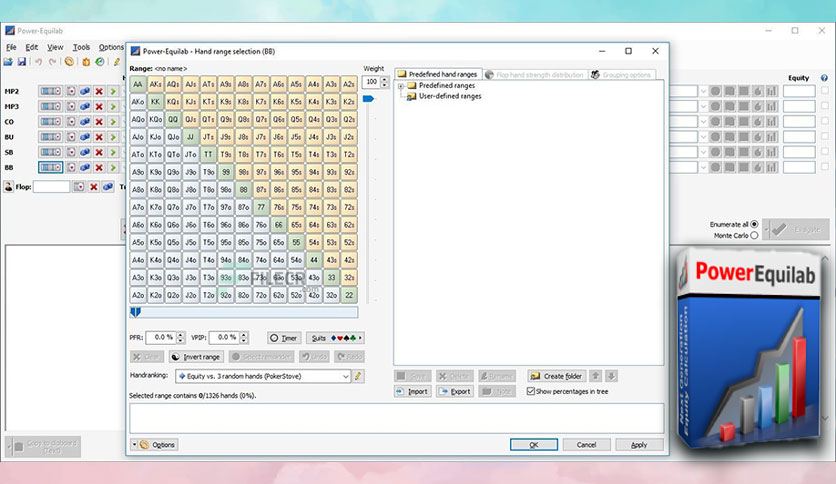Open the dropdown arrow in first equity row

703,91
